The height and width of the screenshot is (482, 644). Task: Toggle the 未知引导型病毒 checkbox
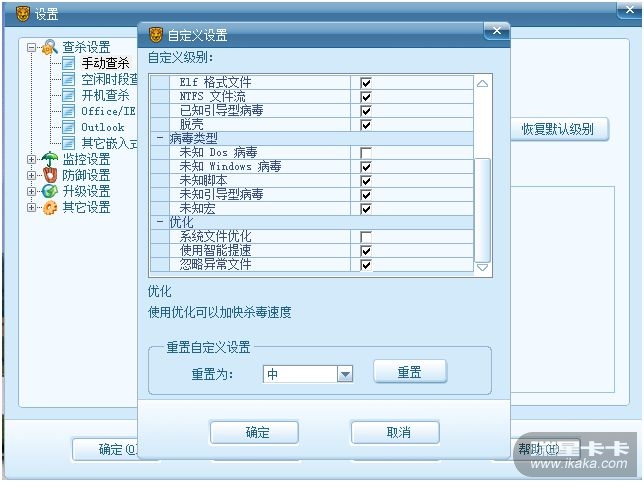(366, 195)
